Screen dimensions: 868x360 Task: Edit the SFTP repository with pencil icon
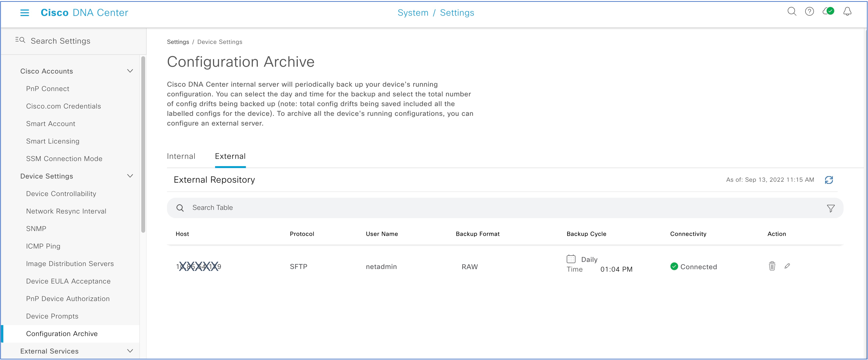(x=787, y=266)
